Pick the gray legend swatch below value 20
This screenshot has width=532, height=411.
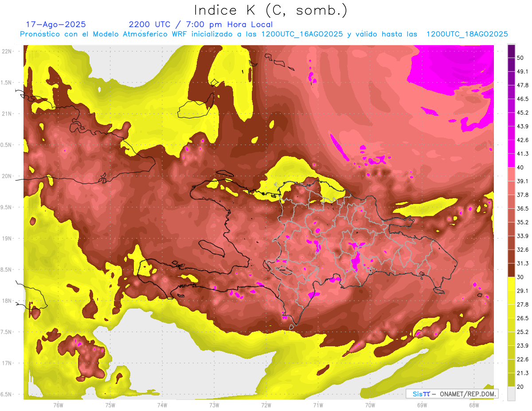point(512,393)
